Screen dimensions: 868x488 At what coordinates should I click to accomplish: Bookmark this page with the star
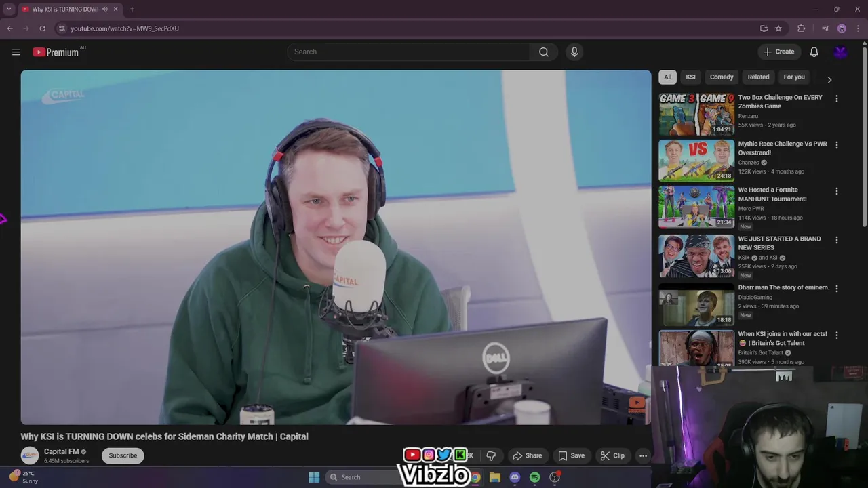[778, 28]
